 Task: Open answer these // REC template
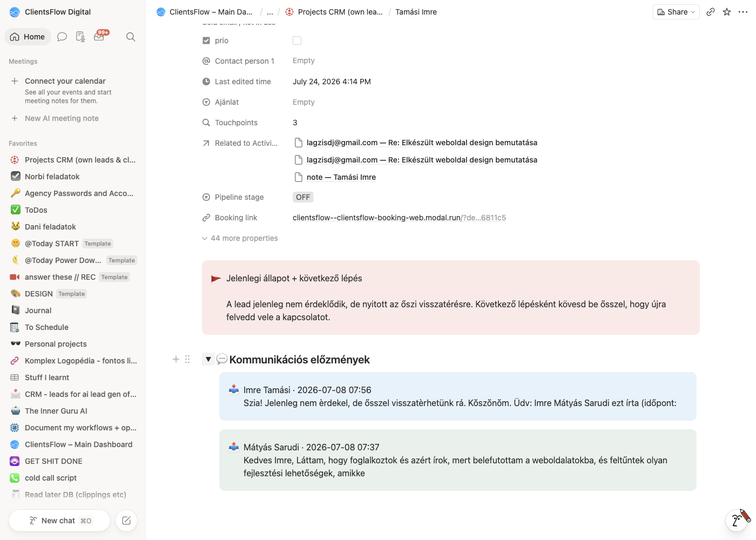73,277
